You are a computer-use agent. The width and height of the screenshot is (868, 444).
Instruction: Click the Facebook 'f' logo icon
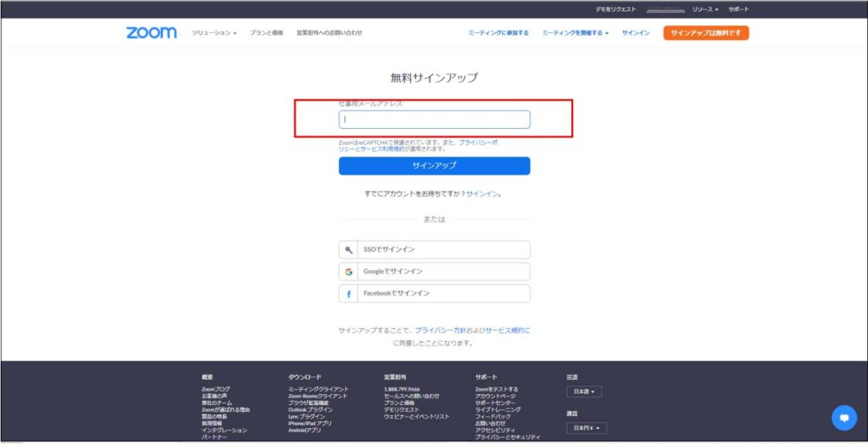click(348, 293)
